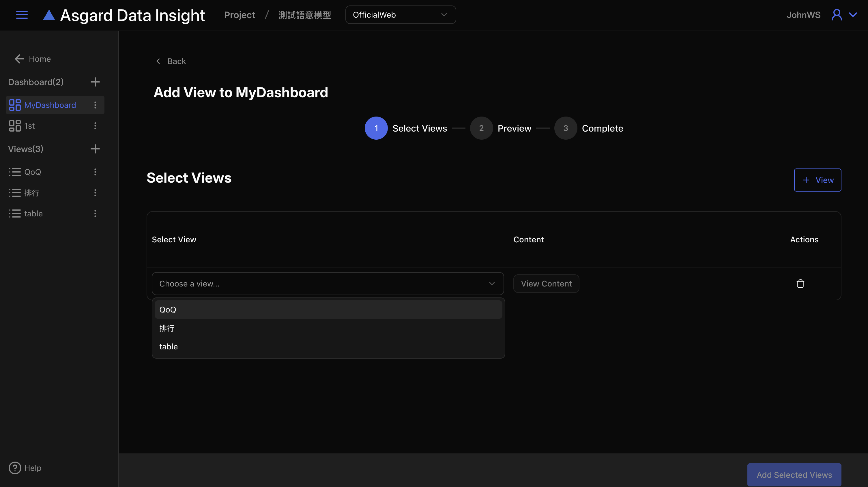The width and height of the screenshot is (868, 487).
Task: Open the QoQ view options menu
Action: [x=95, y=172]
